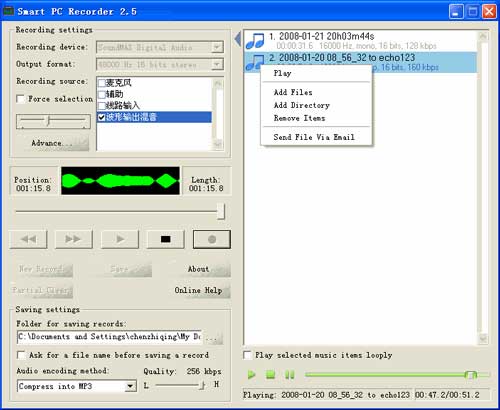Toggle Play selected music items looply

(247, 355)
